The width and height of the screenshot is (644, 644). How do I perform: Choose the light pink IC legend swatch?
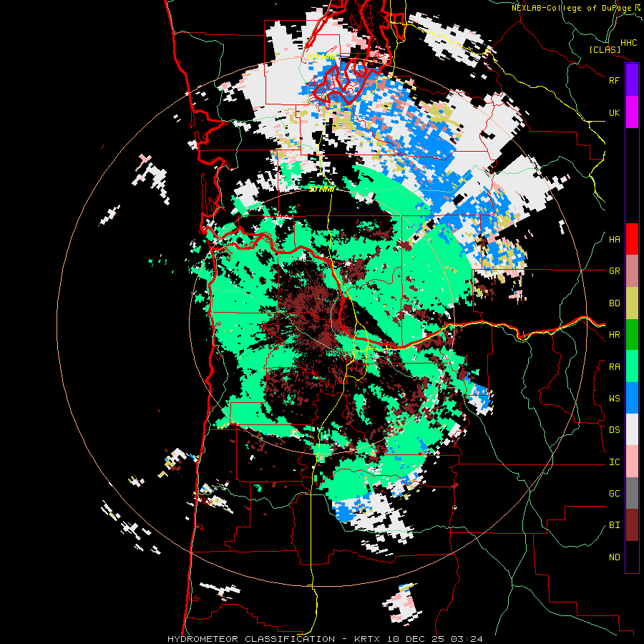tap(632, 462)
